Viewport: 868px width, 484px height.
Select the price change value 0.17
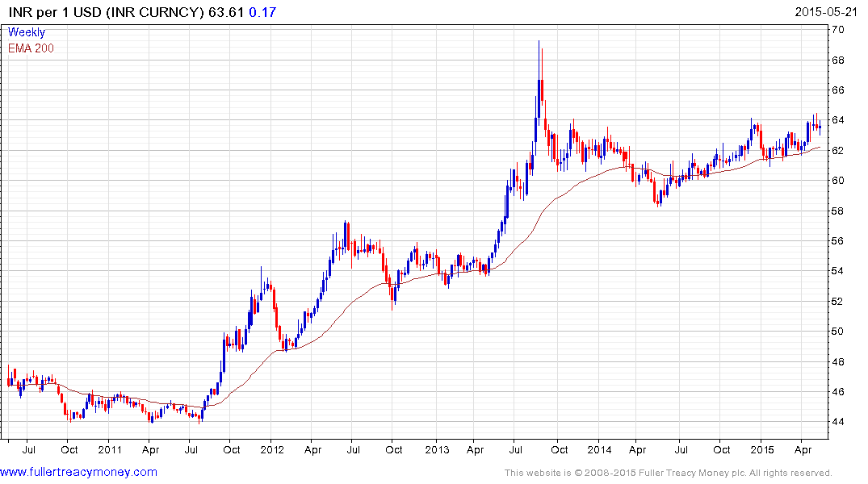(x=262, y=12)
